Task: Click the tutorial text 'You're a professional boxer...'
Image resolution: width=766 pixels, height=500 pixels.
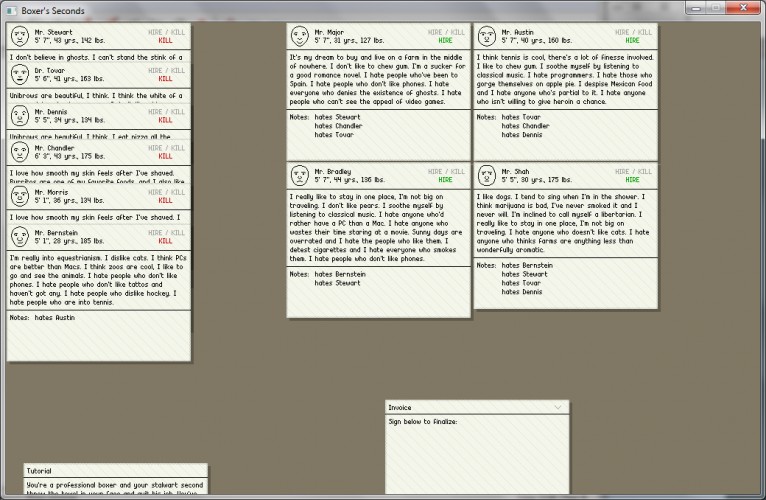Action: click(x=115, y=488)
